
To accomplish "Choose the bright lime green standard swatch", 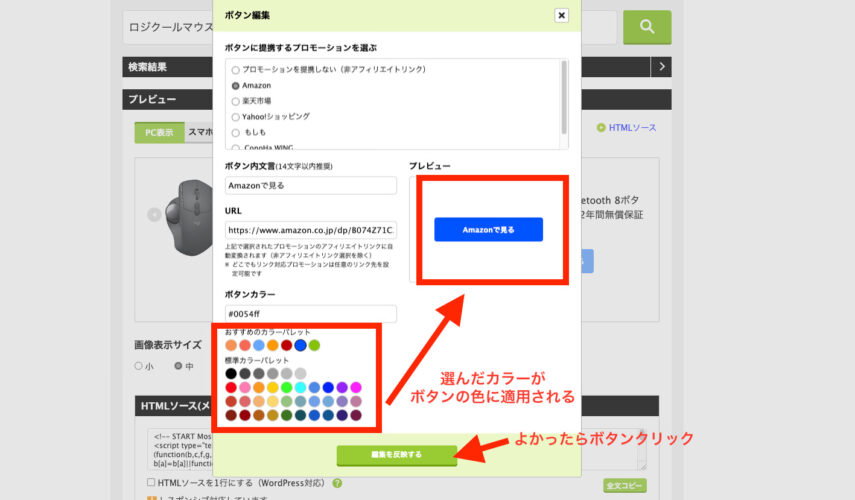I will (286, 387).
